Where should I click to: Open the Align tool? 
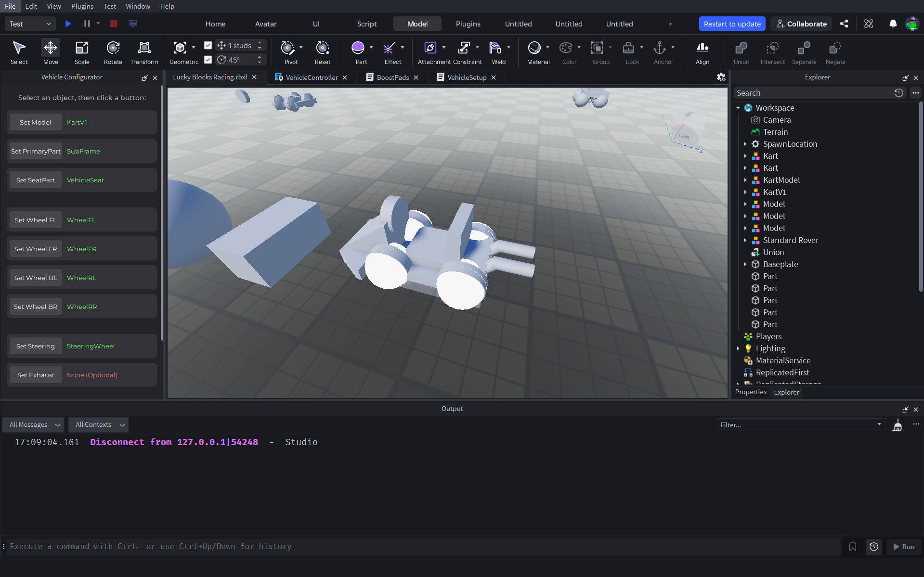[x=703, y=52]
